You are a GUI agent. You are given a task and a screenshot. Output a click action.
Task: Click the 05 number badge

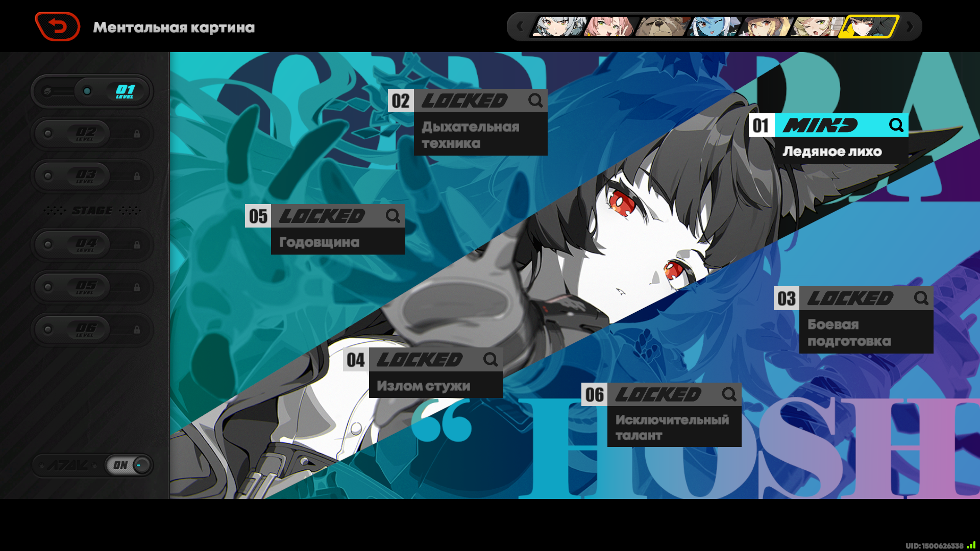click(x=258, y=216)
